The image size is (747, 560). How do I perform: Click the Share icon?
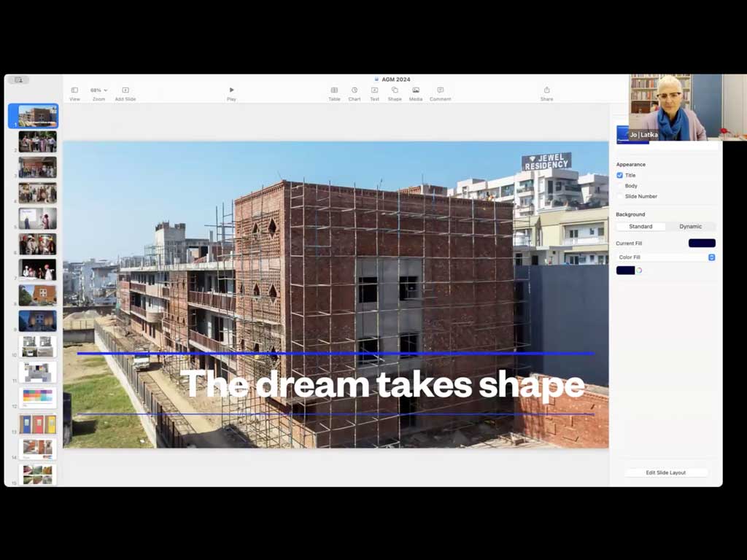tap(546, 90)
